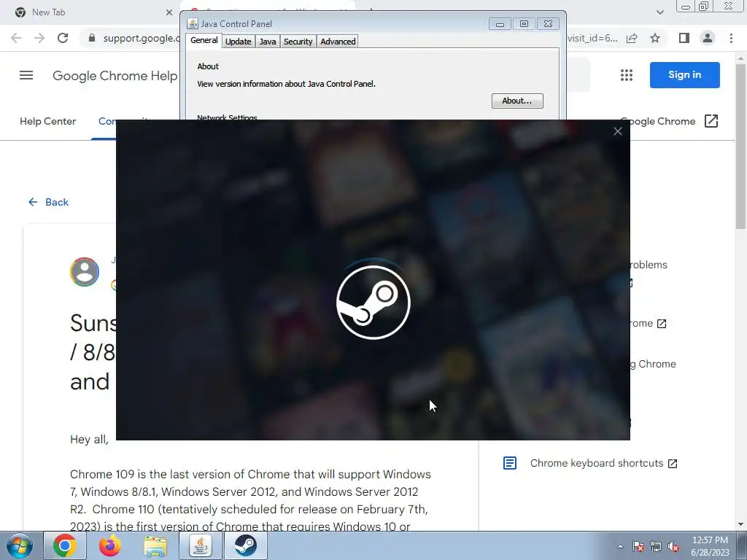Click the Sign in button
Viewport: 747px width, 560px height.
coord(684,75)
